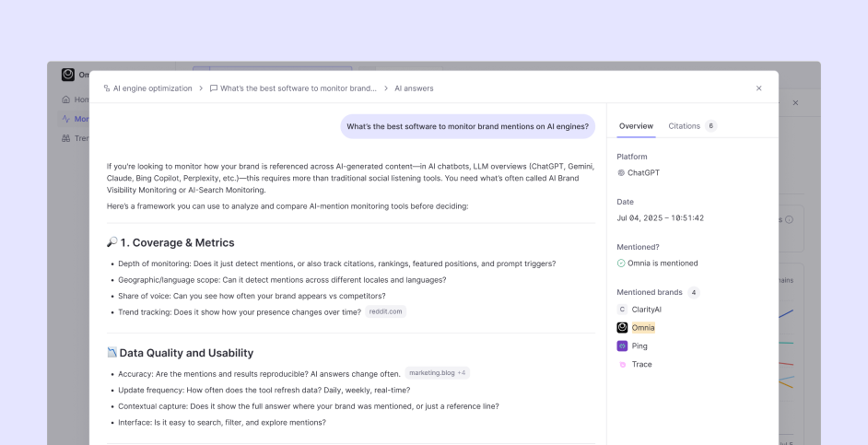Viewport: 868px width, 445px height.
Task: Click the 'Trend tracking' bullet text
Action: (x=240, y=312)
